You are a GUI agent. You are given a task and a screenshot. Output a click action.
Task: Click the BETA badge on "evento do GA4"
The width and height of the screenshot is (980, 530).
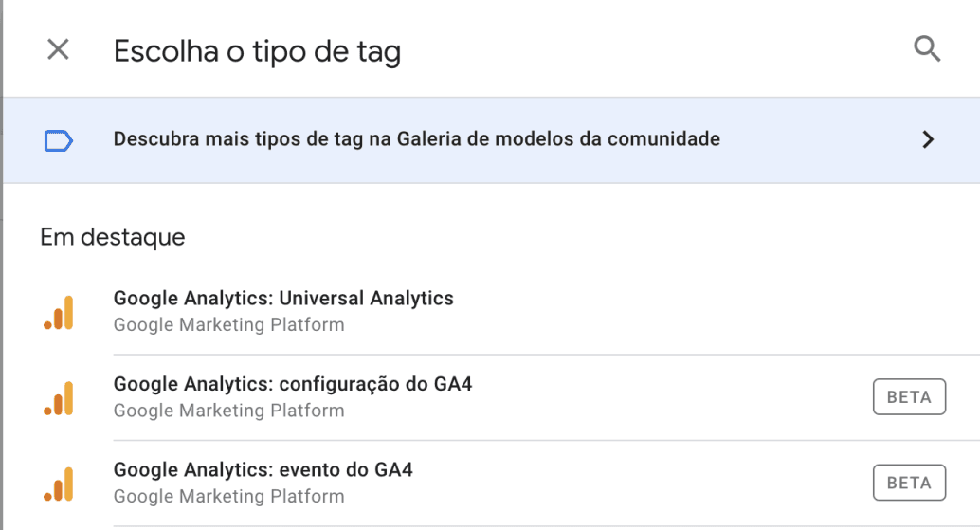coord(909,483)
